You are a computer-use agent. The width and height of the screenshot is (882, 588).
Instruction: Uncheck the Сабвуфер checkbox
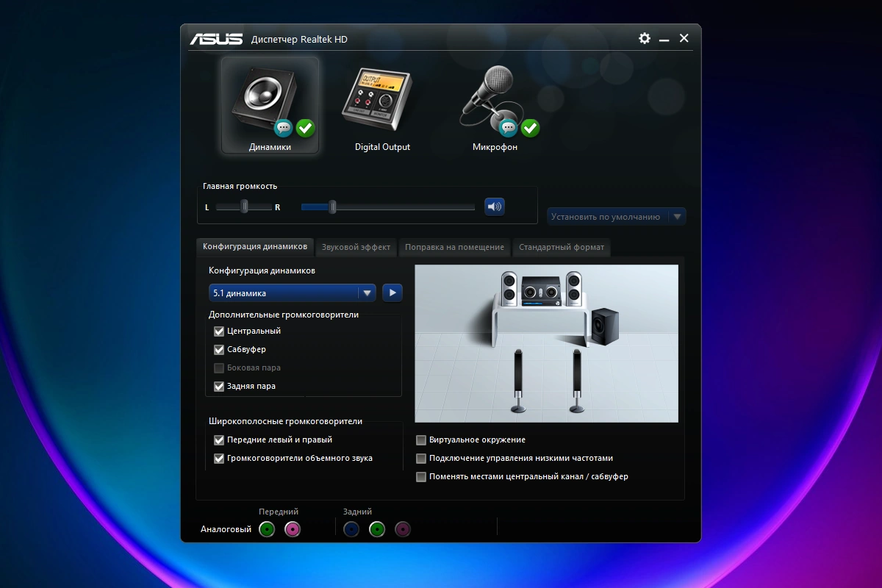pyautogui.click(x=219, y=350)
